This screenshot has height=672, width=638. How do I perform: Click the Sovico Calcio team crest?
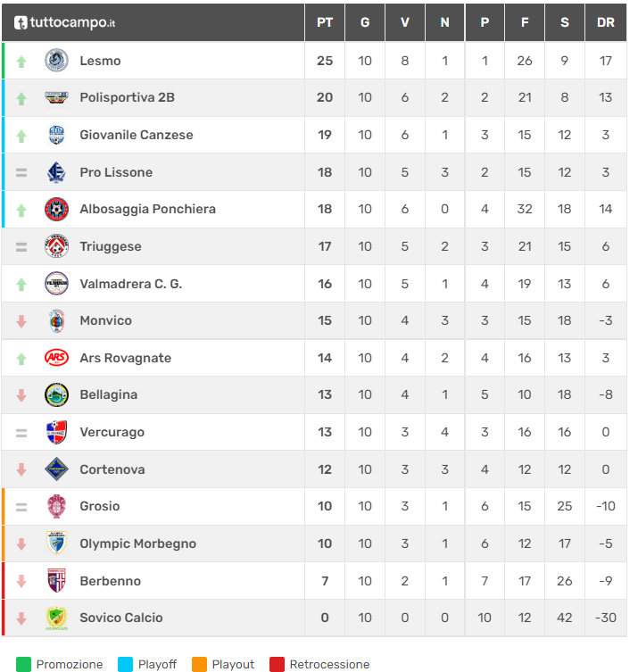coord(56,618)
